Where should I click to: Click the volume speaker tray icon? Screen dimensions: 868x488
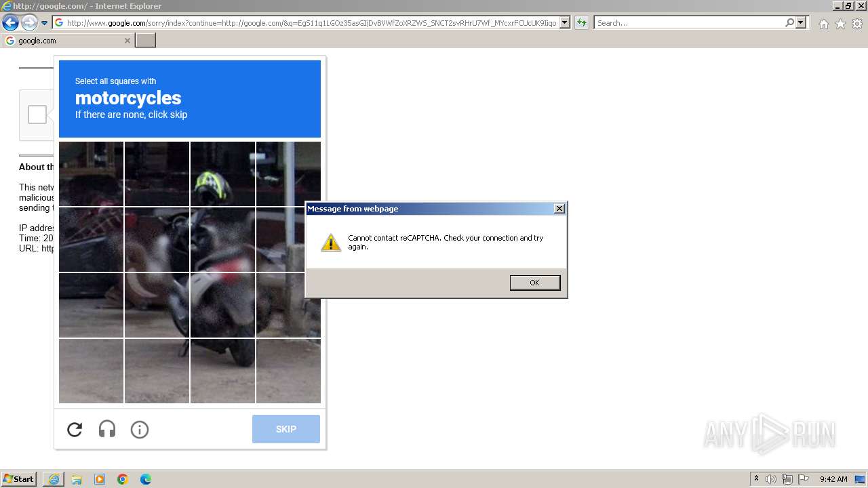coord(771,479)
